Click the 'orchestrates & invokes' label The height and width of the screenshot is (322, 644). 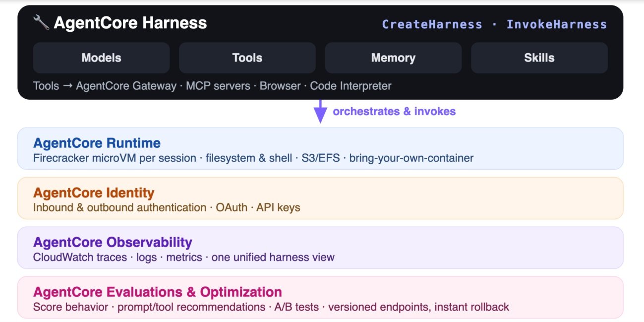394,111
